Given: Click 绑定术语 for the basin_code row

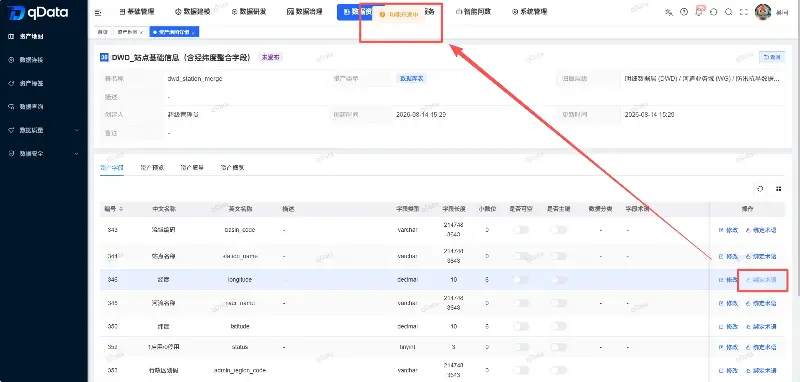Looking at the screenshot, I should tap(761, 230).
